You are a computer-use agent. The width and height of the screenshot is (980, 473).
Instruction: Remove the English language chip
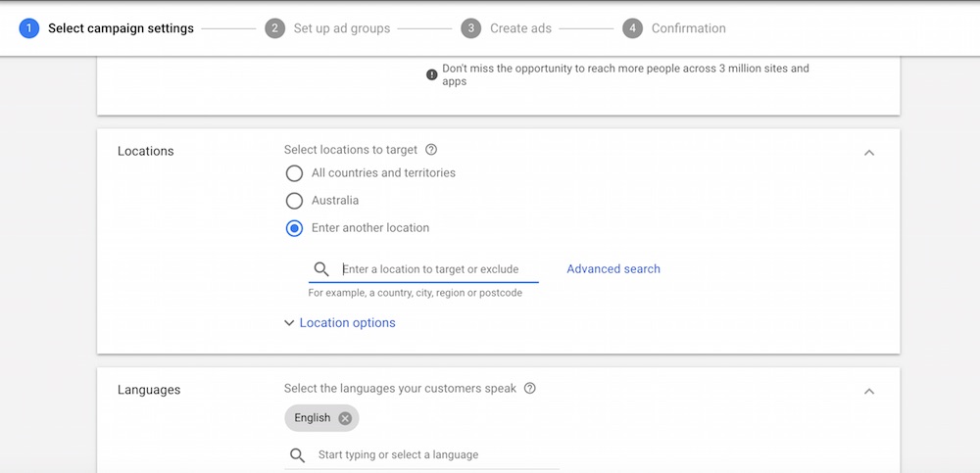[345, 418]
